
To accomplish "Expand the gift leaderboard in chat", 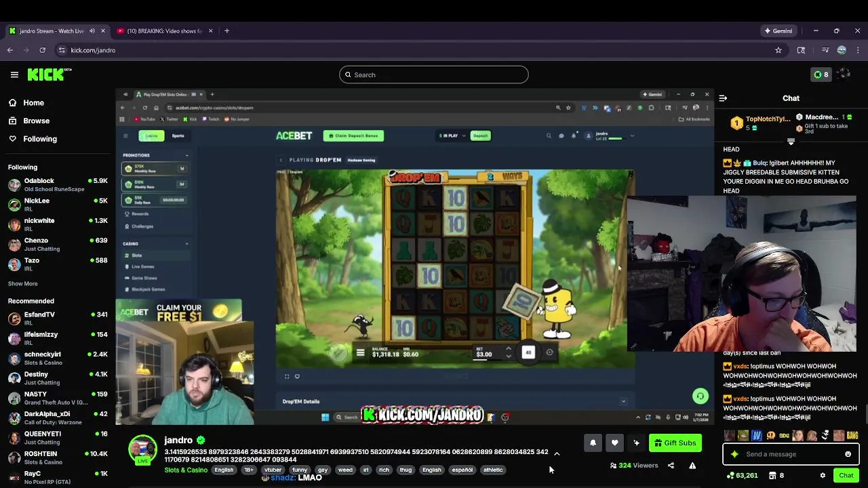I will pyautogui.click(x=791, y=142).
